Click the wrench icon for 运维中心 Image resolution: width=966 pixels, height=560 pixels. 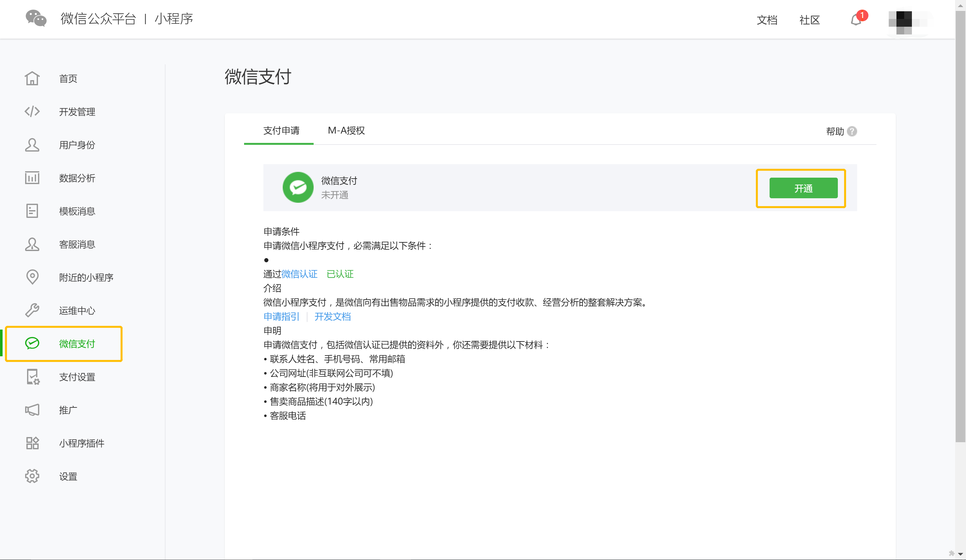32,310
